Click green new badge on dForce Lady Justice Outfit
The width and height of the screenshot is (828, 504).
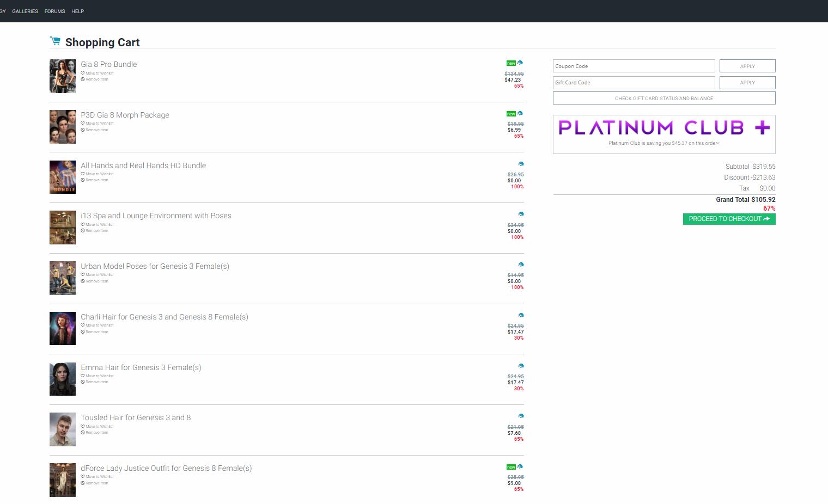point(511,467)
